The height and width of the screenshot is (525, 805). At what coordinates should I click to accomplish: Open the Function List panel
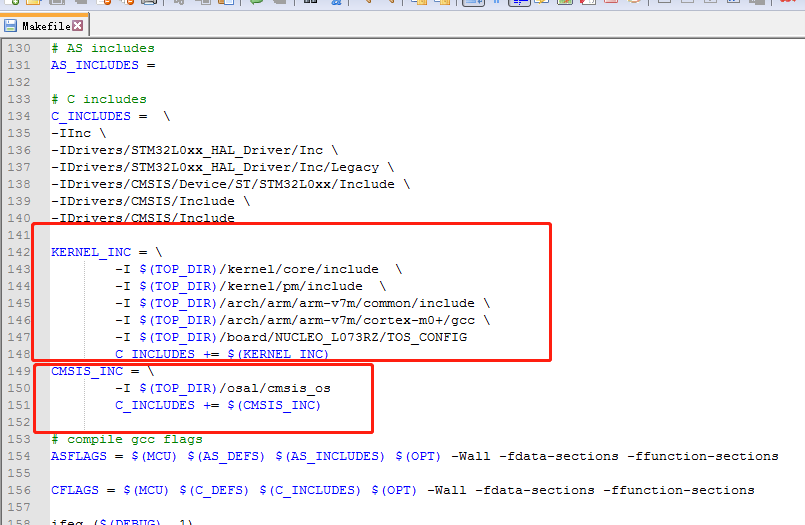[588, 2]
